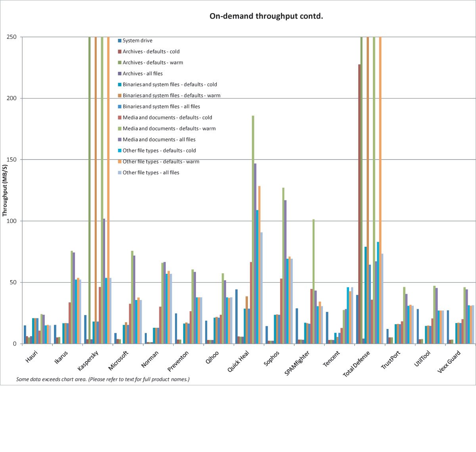
Task: Select the Ikarus product label
Action: tap(61, 357)
